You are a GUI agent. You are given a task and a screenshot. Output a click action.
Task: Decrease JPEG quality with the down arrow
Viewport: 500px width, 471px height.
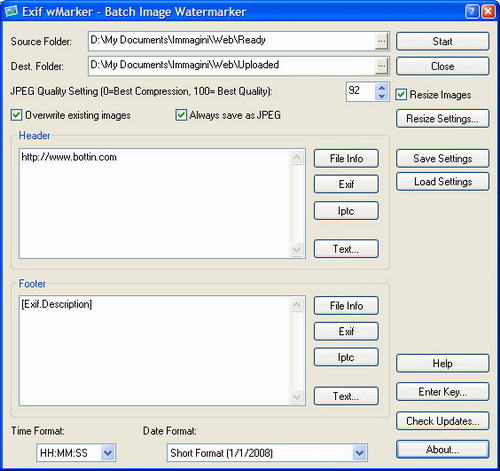point(382,96)
